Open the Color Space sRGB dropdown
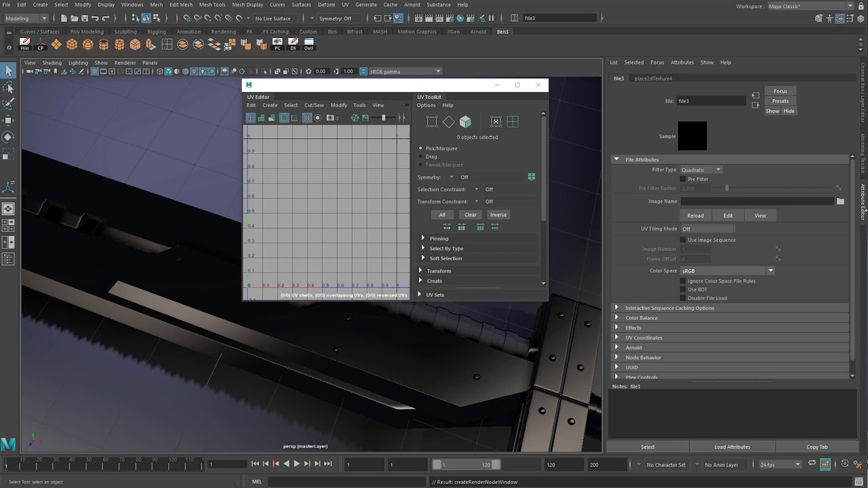Screen dimensions: 868x488 (728, 270)
